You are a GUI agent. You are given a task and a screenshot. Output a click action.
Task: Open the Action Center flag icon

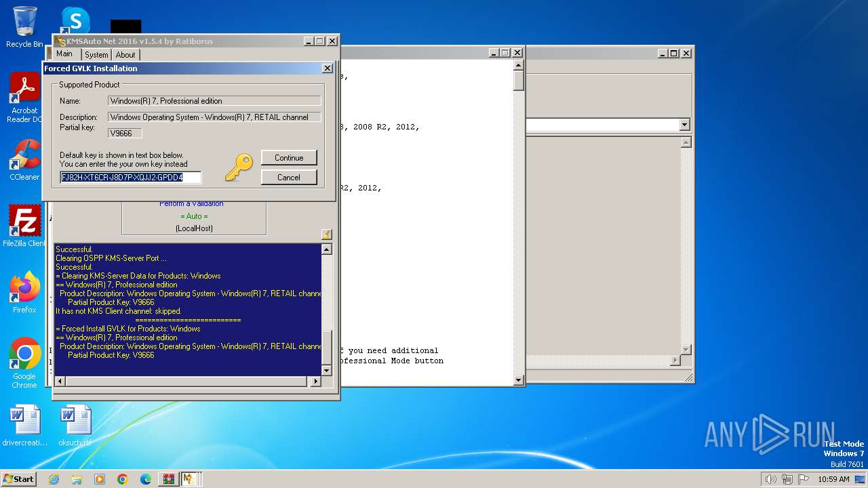tap(804, 479)
